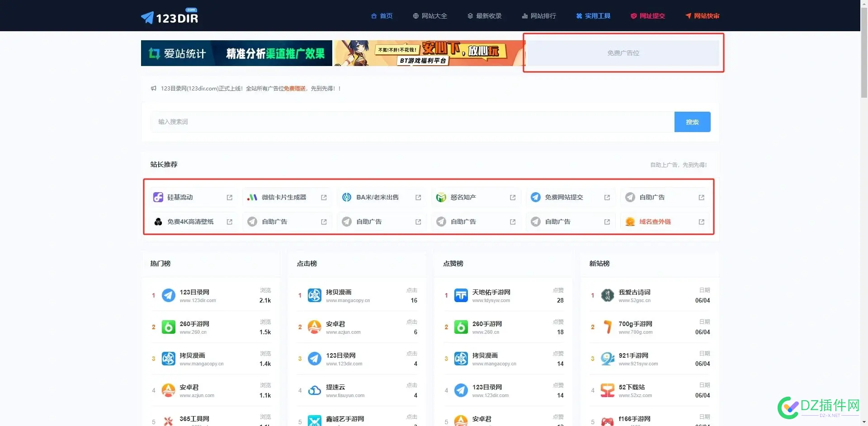The height and width of the screenshot is (426, 868).
Task: Click 拷贝漫画 icon in 点击榜
Action: point(314,295)
